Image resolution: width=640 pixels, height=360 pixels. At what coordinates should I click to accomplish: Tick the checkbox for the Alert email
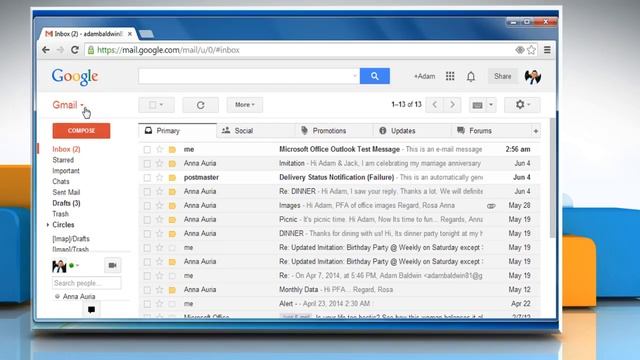147,304
